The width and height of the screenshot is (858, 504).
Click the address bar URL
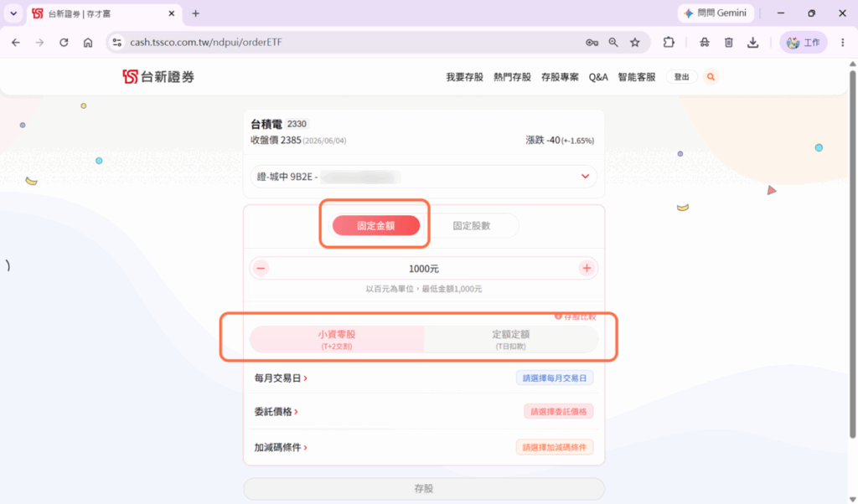pos(206,42)
